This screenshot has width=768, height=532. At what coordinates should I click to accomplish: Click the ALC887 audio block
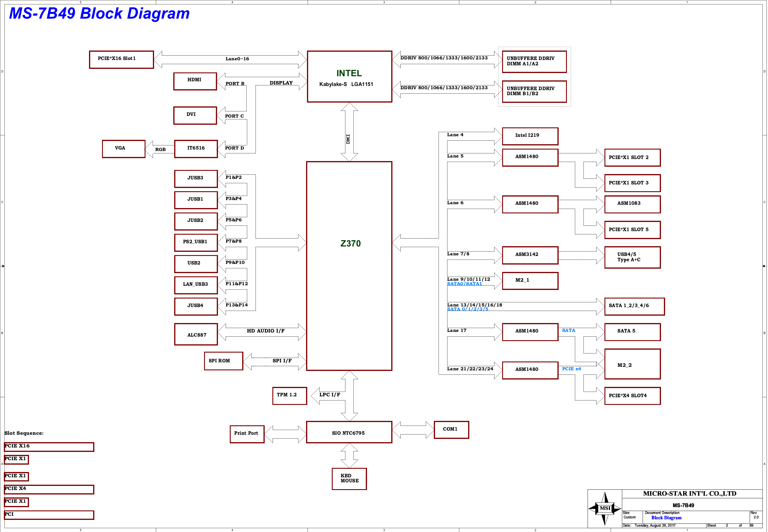click(x=196, y=334)
